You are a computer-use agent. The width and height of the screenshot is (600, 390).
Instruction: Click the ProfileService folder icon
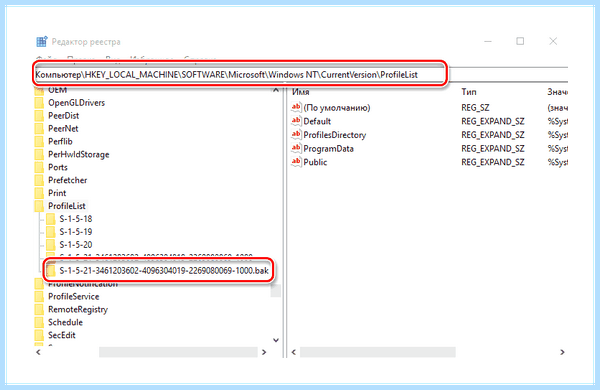coord(39,297)
